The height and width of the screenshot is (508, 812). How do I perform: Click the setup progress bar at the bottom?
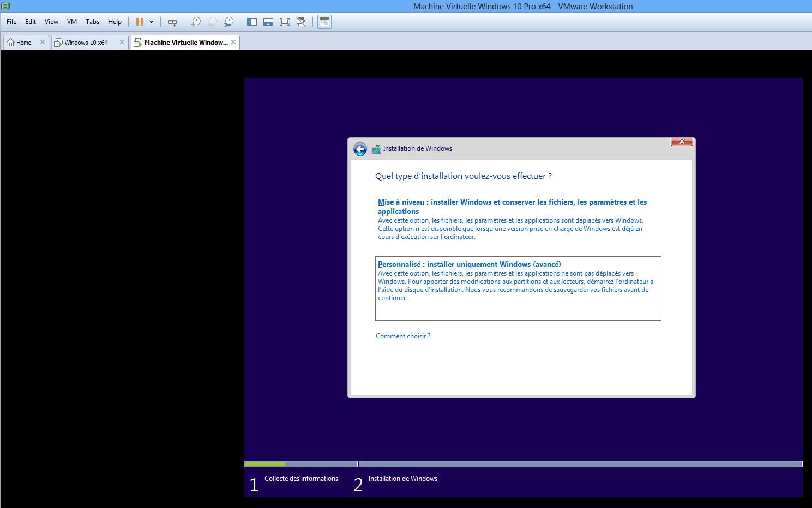pyautogui.click(x=524, y=464)
